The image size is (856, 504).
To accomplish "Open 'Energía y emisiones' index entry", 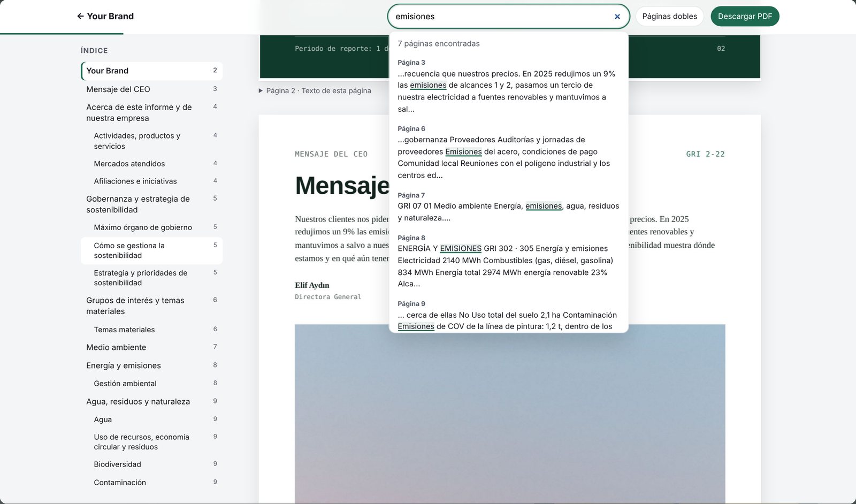I will 151,365.
